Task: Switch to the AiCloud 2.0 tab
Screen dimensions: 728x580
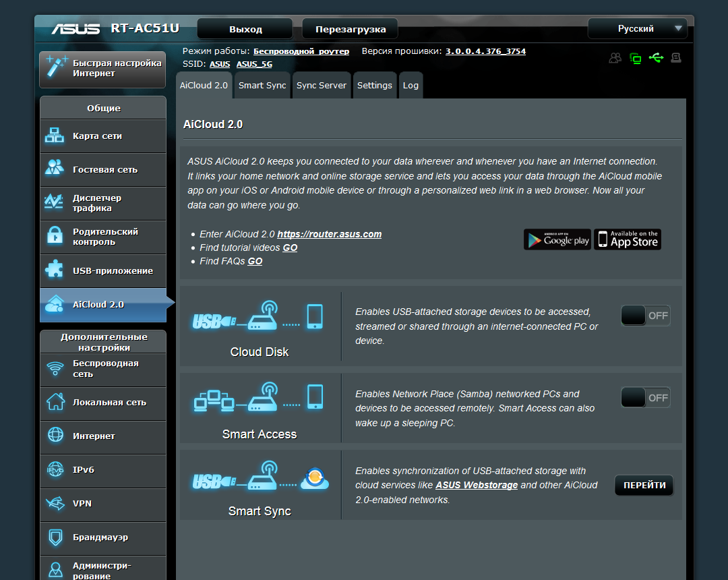Action: (204, 86)
